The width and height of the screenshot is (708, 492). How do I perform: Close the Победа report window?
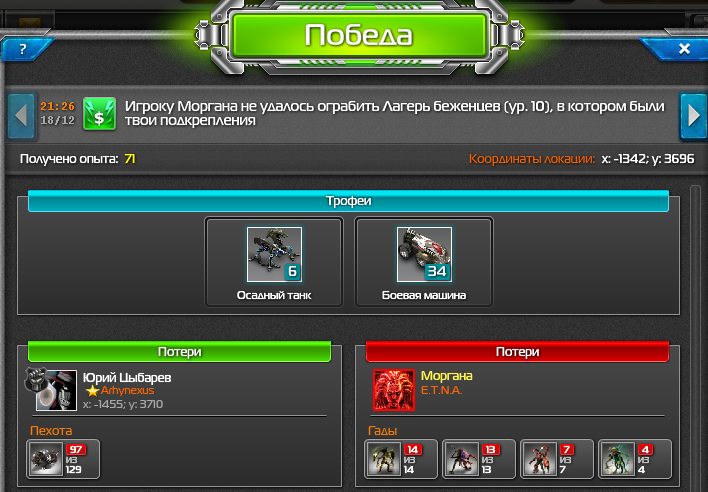click(x=684, y=49)
